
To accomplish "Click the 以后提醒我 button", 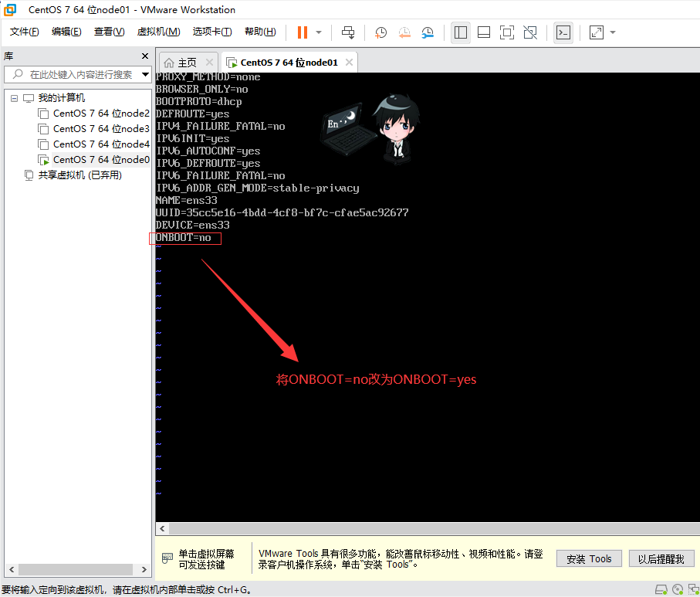I will point(661,559).
